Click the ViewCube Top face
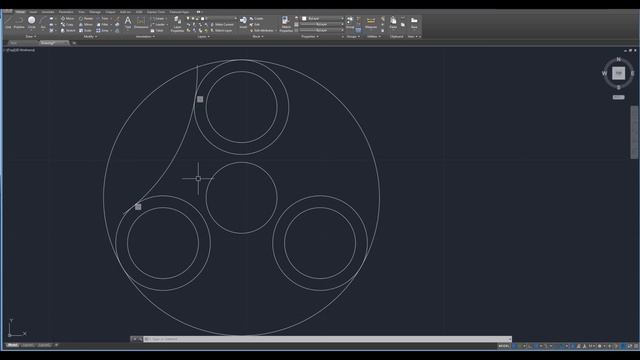The height and width of the screenshot is (360, 640). pyautogui.click(x=618, y=73)
